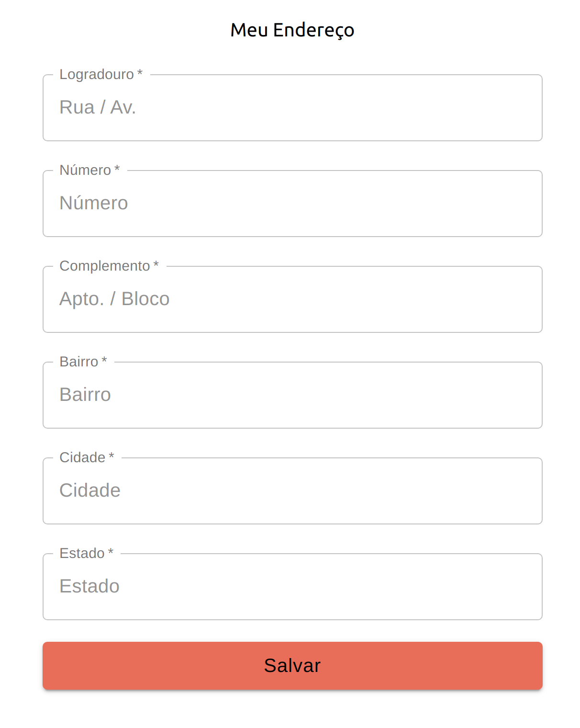This screenshot has width=580, height=728.
Task: Click the Logradouro input field
Action: pos(292,108)
